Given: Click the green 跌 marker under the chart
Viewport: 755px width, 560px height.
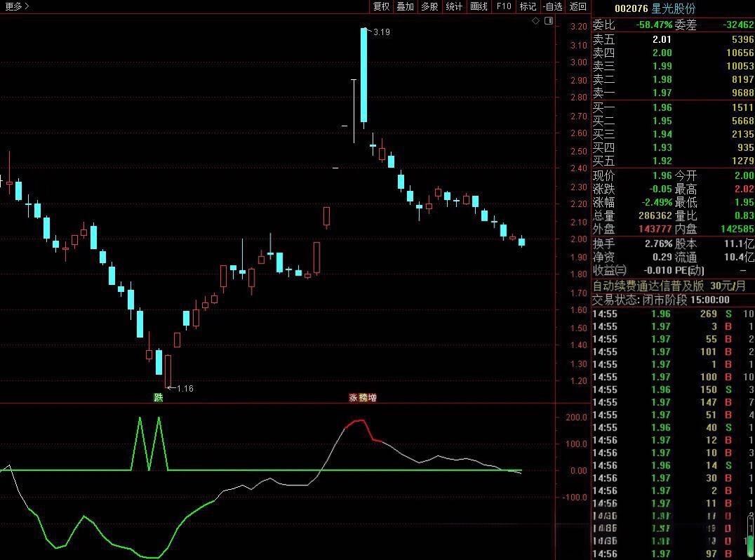Looking at the screenshot, I should pos(159,397).
